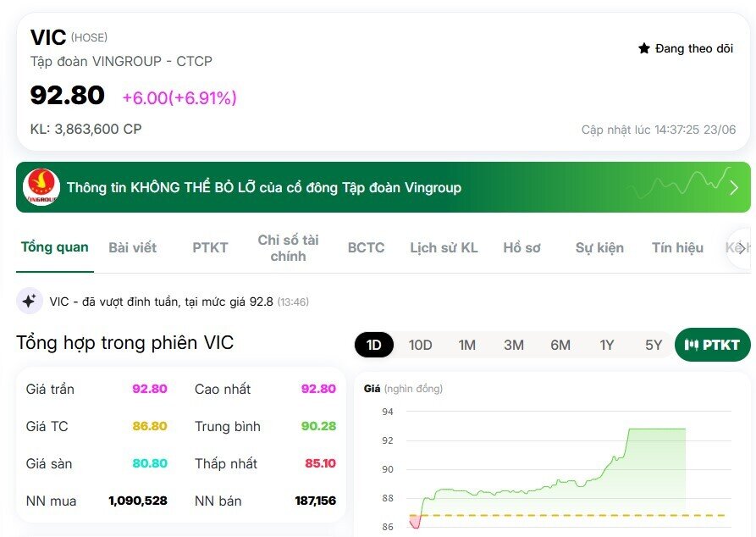Viewport: 756px width, 537px height.
Task: Click the AI sparkle icon beside the VIC alert
Action: 29,301
